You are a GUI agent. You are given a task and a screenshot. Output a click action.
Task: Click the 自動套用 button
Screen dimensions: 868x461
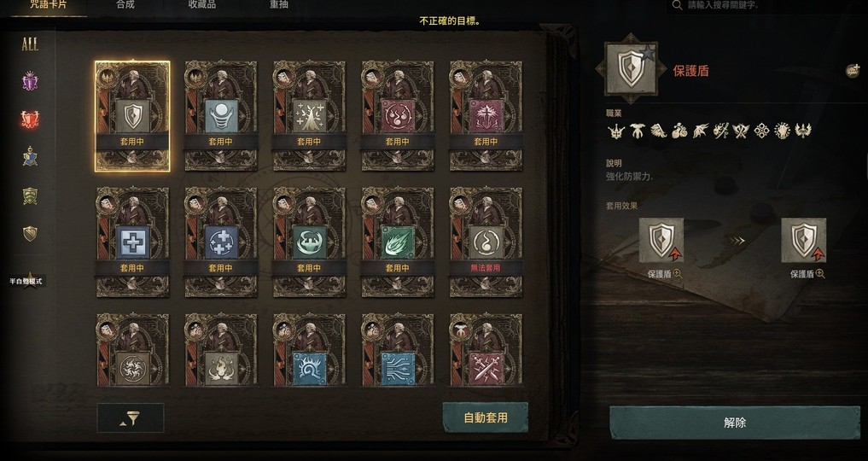[486, 417]
